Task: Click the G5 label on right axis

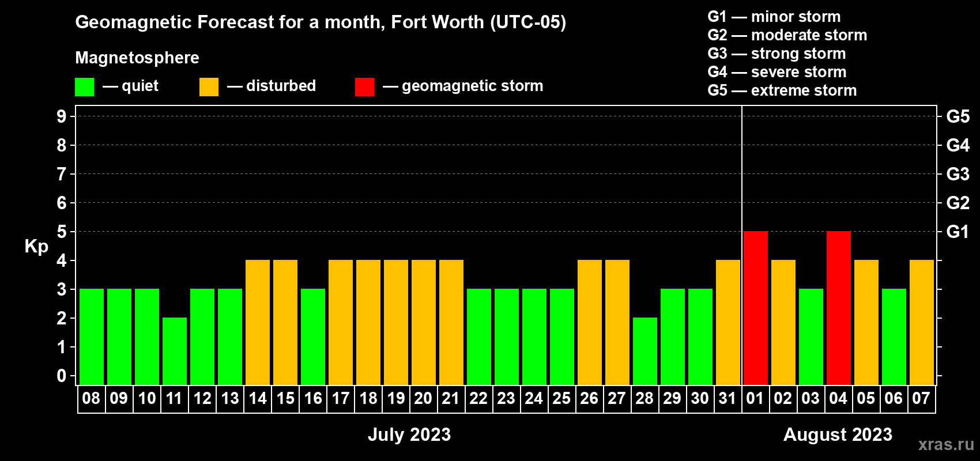Action: (x=958, y=116)
